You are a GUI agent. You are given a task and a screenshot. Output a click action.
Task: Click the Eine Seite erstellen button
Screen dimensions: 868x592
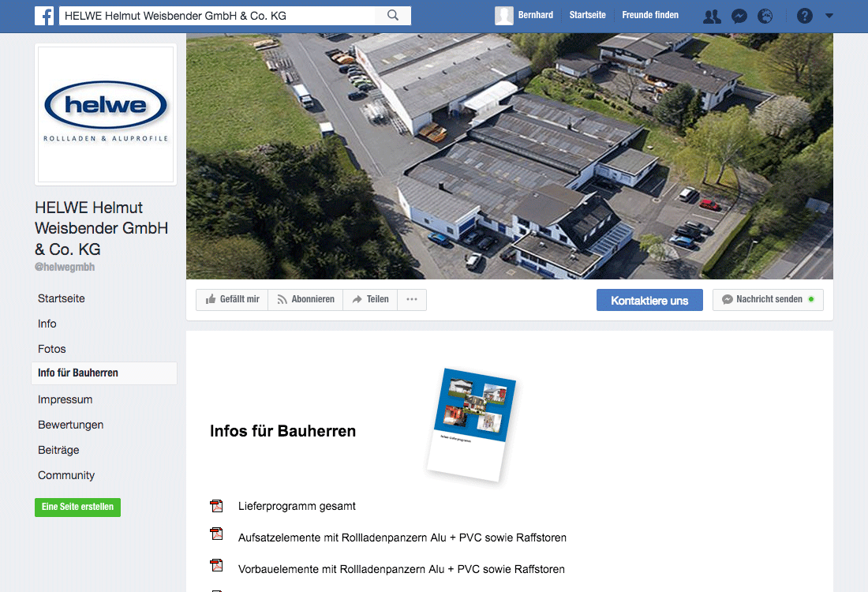(x=77, y=507)
